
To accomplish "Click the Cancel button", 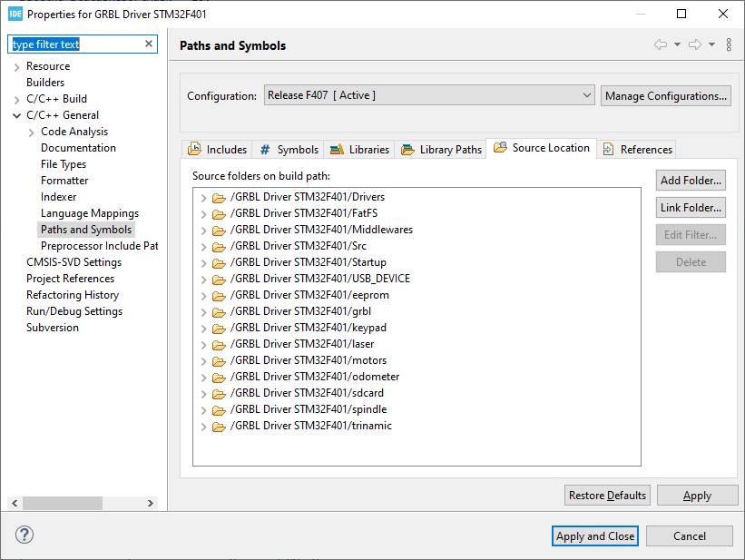I will pos(690,536).
